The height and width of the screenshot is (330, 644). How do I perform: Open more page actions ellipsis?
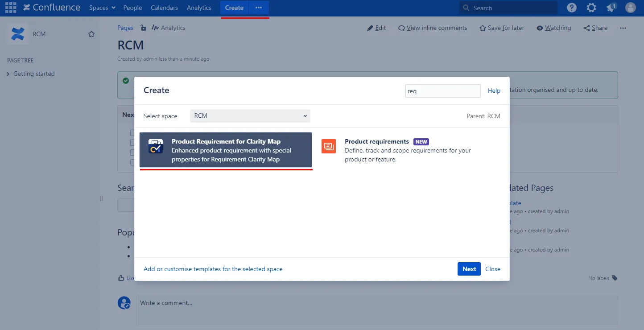[623, 28]
